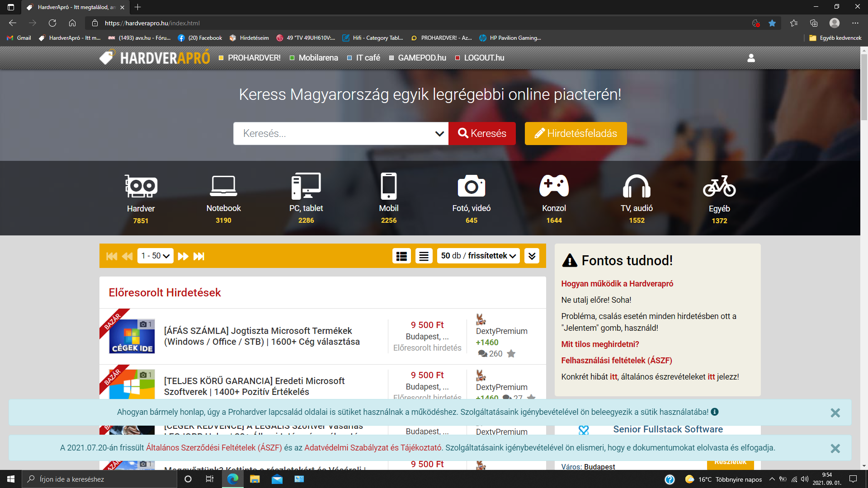Dismiss the cookie notice banner

tap(835, 413)
